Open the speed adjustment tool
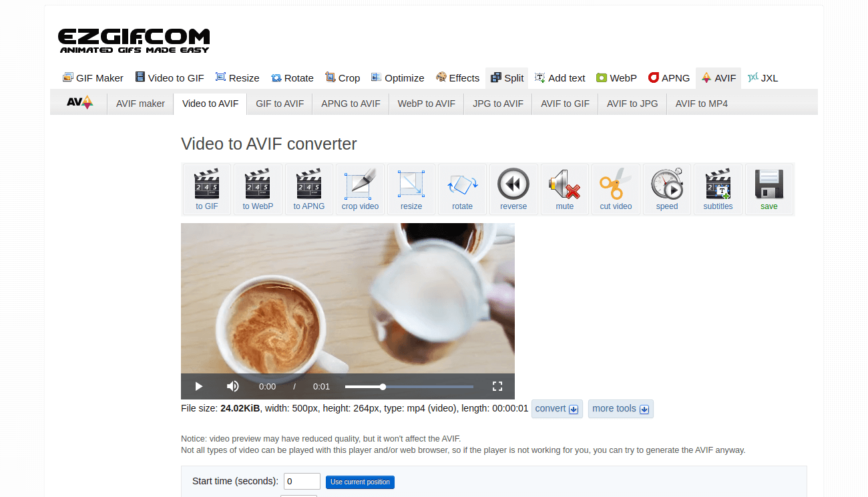Image resolution: width=868 pixels, height=497 pixels. pos(666,189)
